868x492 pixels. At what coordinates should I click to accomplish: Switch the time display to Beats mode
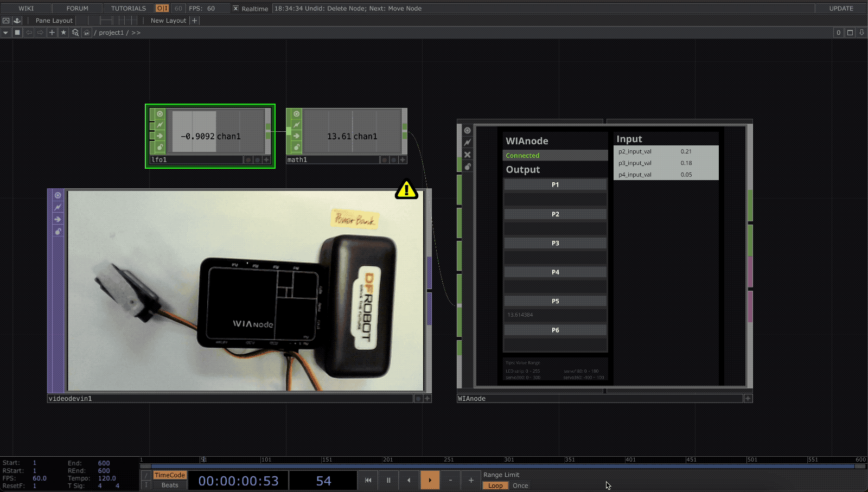169,485
